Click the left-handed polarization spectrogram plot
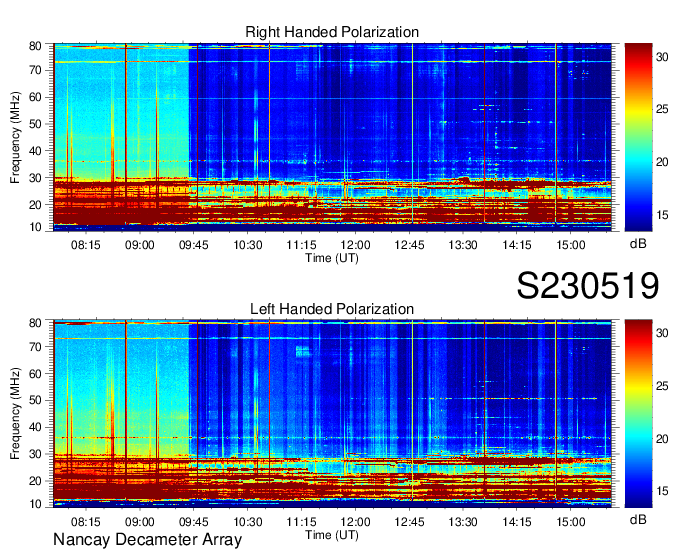The image size is (680, 552). (332, 414)
